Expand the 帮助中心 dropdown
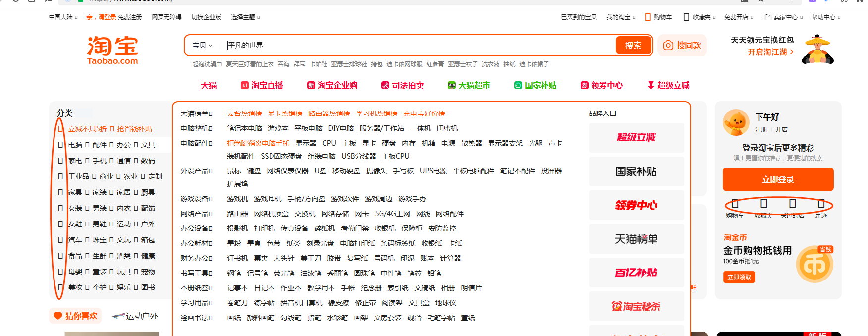The width and height of the screenshot is (868, 336). click(x=826, y=17)
